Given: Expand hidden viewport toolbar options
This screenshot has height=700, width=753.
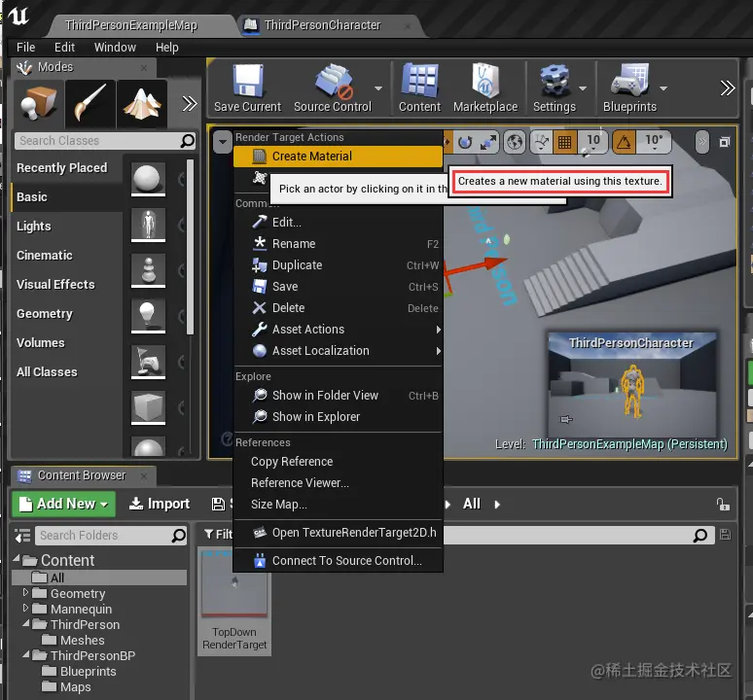Looking at the screenshot, I should [x=702, y=142].
